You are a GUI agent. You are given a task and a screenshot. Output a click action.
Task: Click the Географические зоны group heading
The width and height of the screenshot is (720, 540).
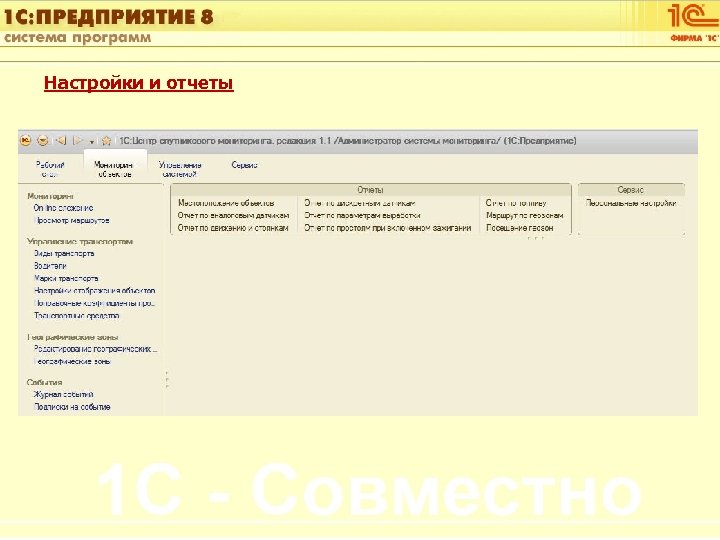[x=73, y=337]
